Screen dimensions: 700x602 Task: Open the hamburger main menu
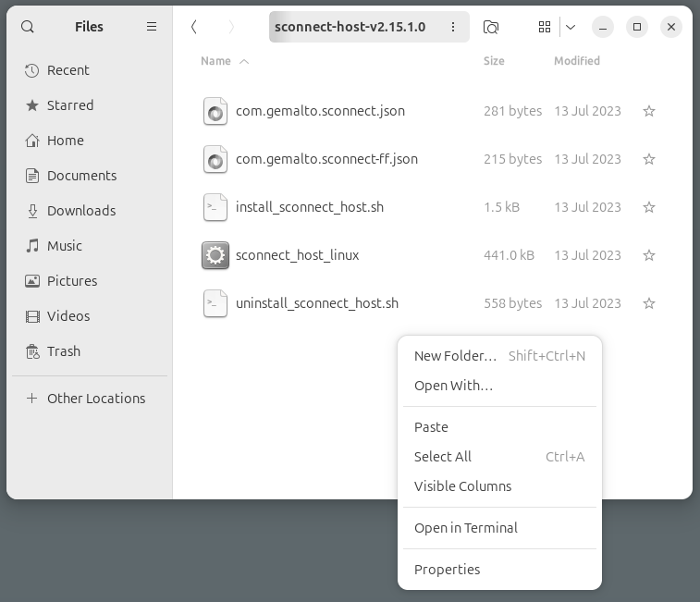[x=152, y=27]
